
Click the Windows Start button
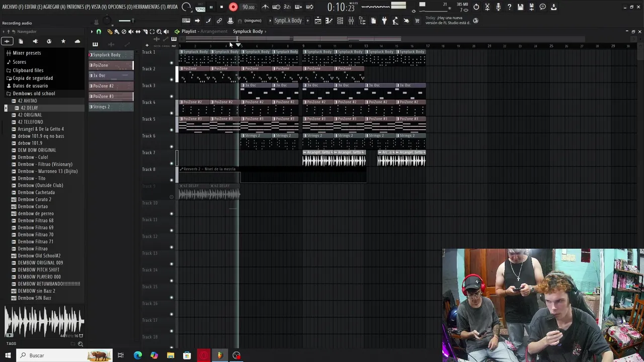click(x=8, y=355)
